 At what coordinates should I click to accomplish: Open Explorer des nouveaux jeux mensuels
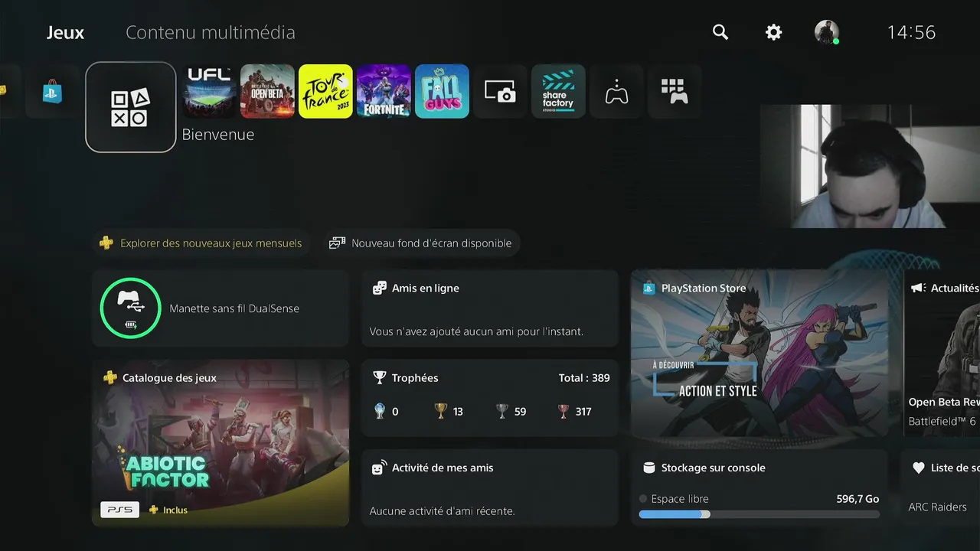(x=201, y=243)
